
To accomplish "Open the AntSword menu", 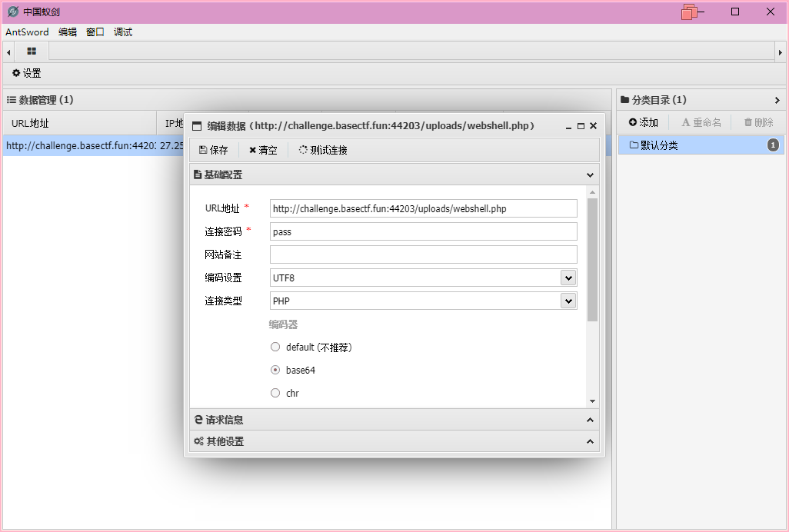I will tap(27, 32).
